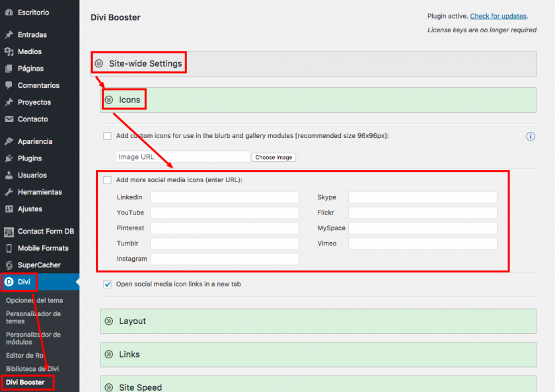Screen dimensions: 555x392
Task: Click the Contacto envelope icon
Action: (x=9, y=119)
